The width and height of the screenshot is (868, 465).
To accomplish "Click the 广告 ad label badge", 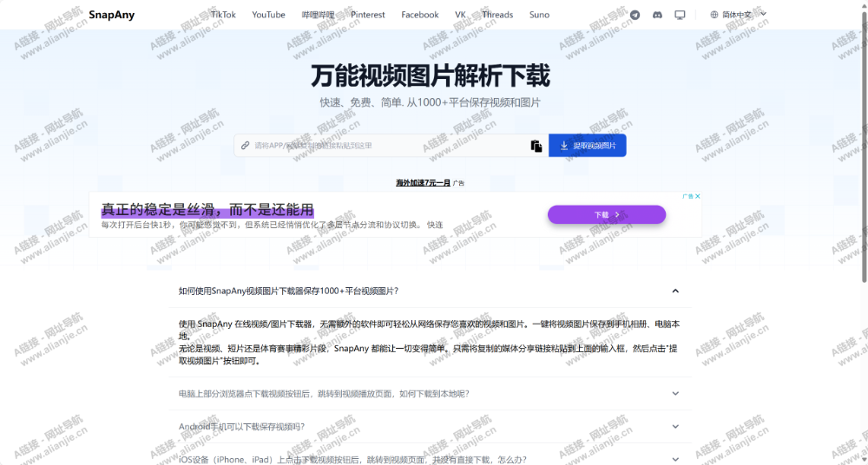I will pos(688,196).
